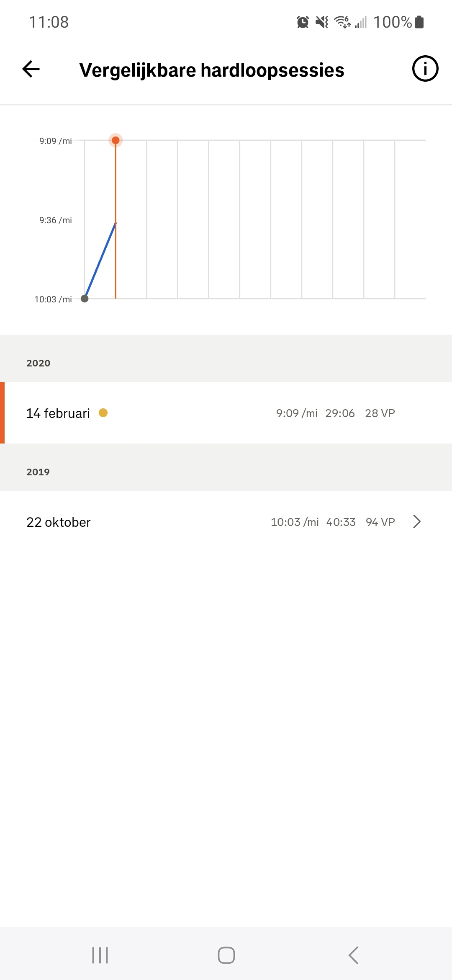Tap the back arrow in header
Viewport: 452px width, 980px height.
click(31, 69)
